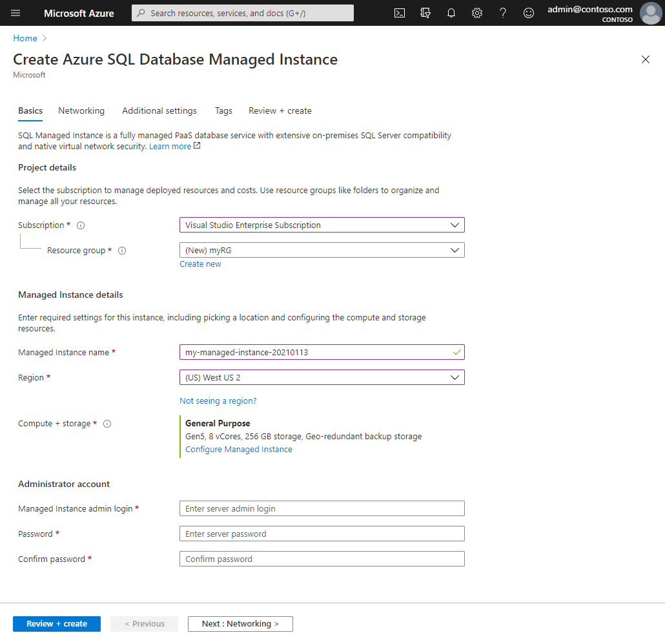
Task: Open the portal hamburger menu
Action: [15, 13]
